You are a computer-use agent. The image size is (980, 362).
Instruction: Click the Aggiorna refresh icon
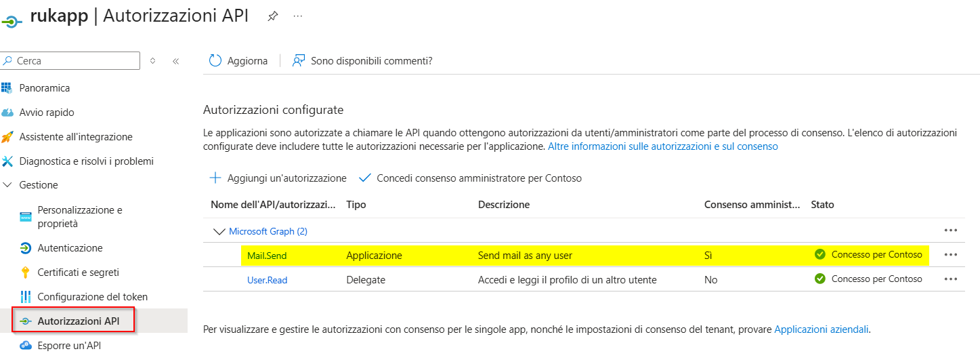tap(215, 60)
